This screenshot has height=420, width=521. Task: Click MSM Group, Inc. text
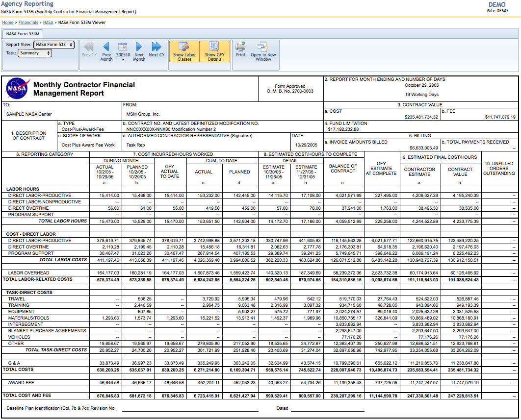click(x=143, y=114)
